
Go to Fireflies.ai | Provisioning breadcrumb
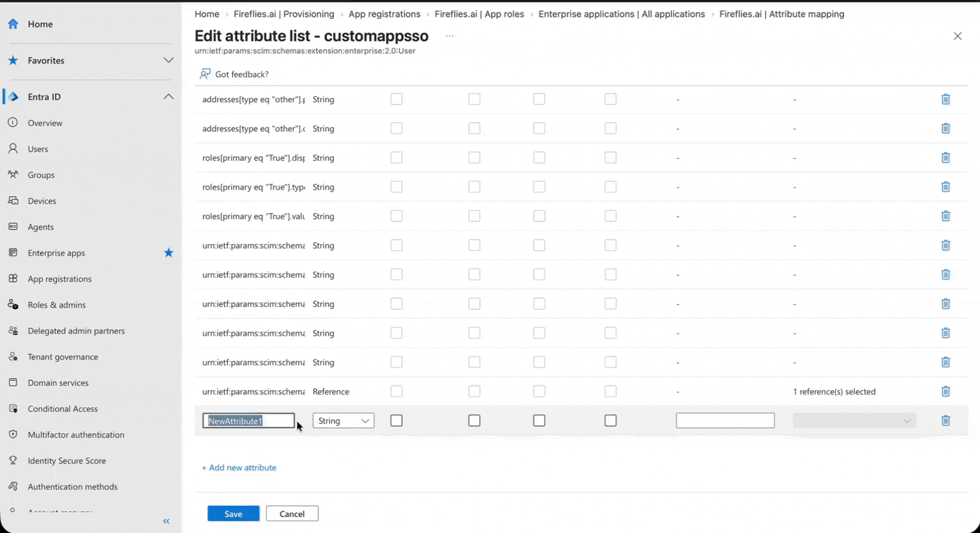[x=284, y=14]
